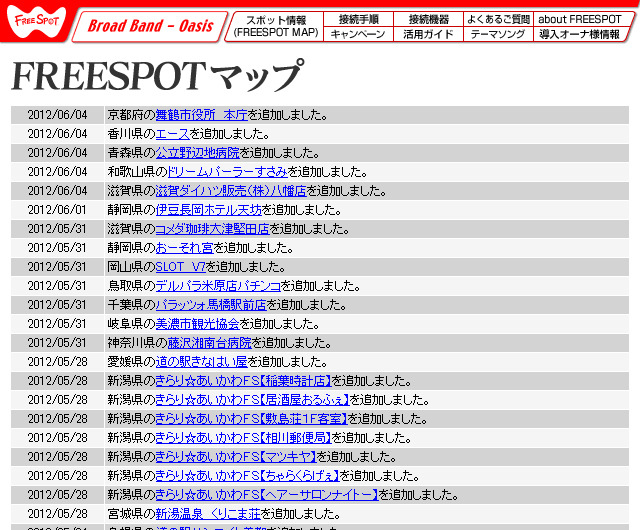Click the 京都府の text in first row
This screenshot has width=640, height=530.
[x=131, y=115]
